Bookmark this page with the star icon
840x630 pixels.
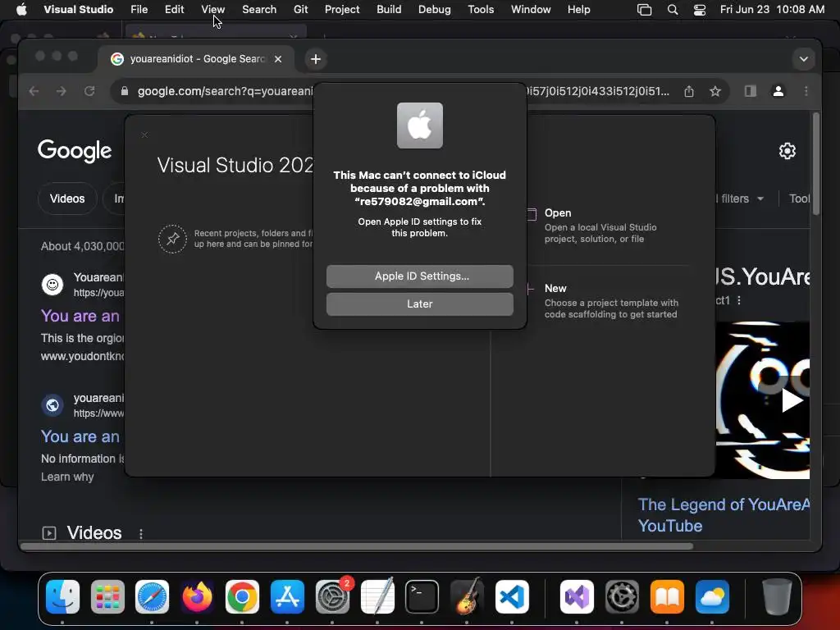[x=715, y=91]
